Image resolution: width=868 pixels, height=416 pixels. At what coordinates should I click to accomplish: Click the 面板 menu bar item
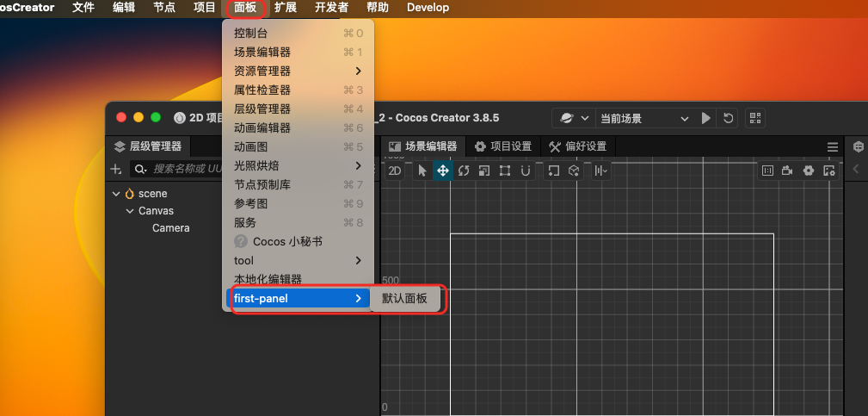pyautogui.click(x=245, y=8)
